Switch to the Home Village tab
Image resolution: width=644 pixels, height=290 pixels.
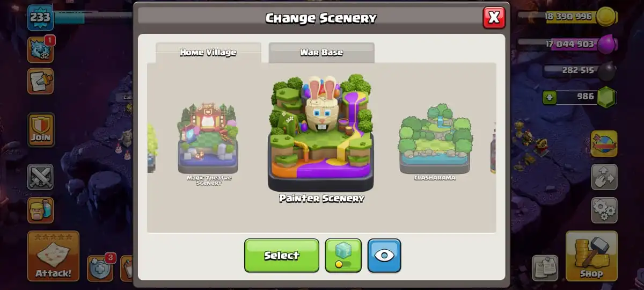(208, 53)
